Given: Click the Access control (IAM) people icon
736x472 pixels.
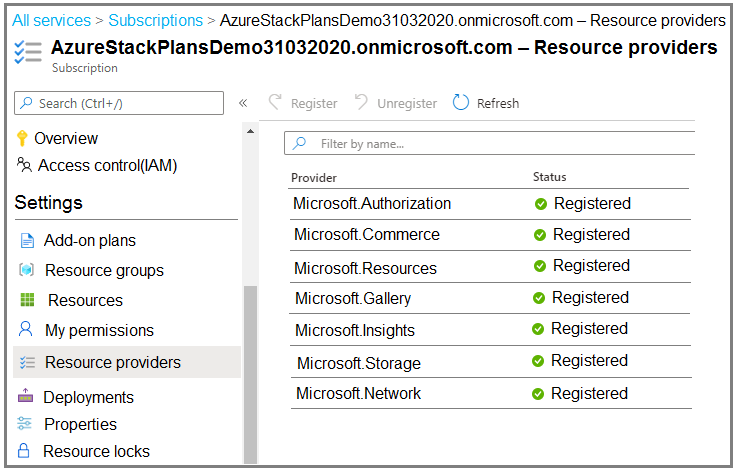Looking at the screenshot, I should pyautogui.click(x=24, y=165).
